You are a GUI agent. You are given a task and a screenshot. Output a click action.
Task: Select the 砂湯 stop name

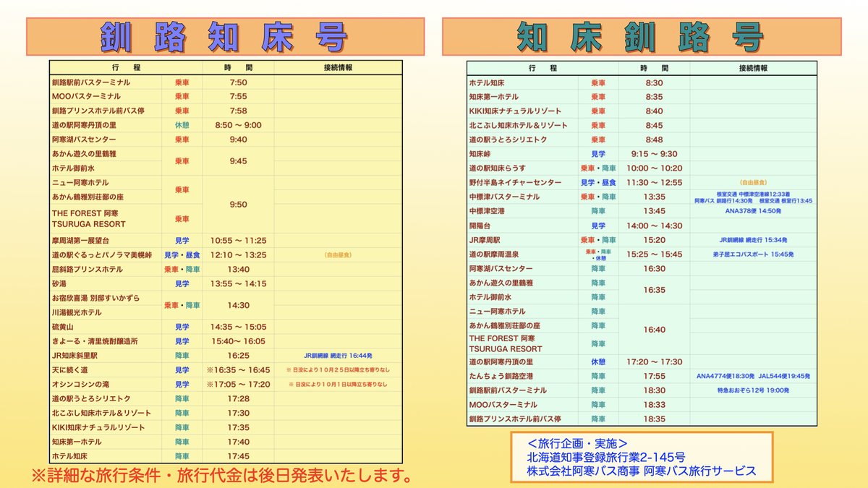[x=60, y=283]
